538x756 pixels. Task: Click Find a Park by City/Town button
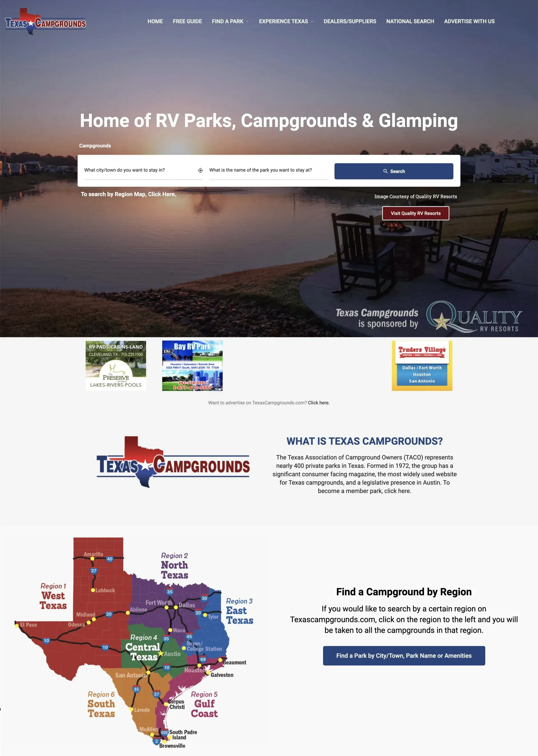(x=404, y=655)
